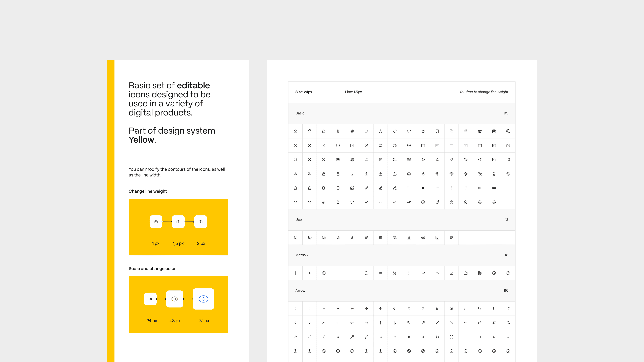Select the crossed-out Wi-Fi icon
Viewport: 644px width, 362px height.
tap(451, 174)
